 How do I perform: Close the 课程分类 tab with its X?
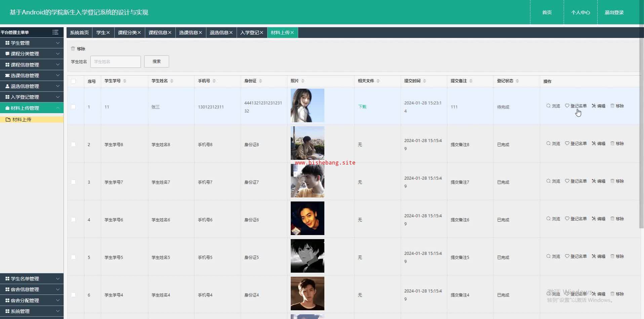coord(139,33)
